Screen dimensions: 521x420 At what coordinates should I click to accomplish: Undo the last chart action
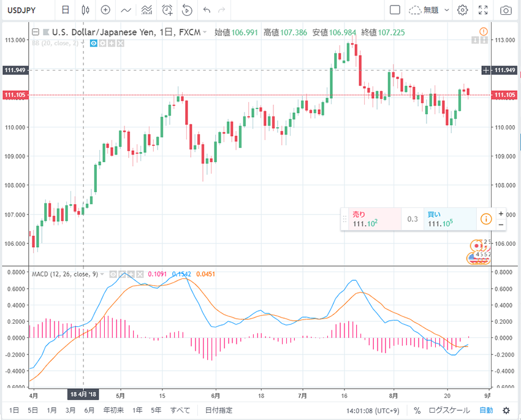tap(207, 10)
